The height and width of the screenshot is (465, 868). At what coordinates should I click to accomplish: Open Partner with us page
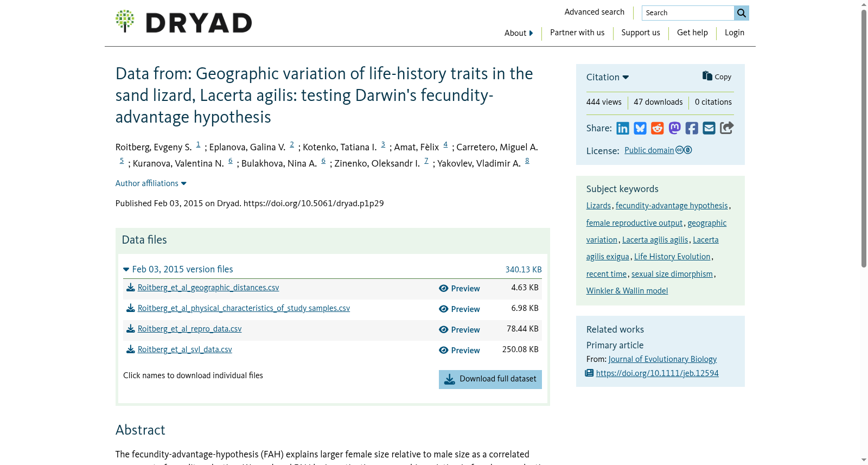coord(577,33)
